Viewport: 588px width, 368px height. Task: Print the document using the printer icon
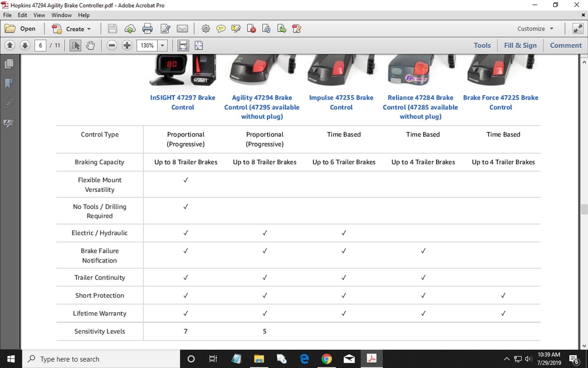tap(147, 29)
